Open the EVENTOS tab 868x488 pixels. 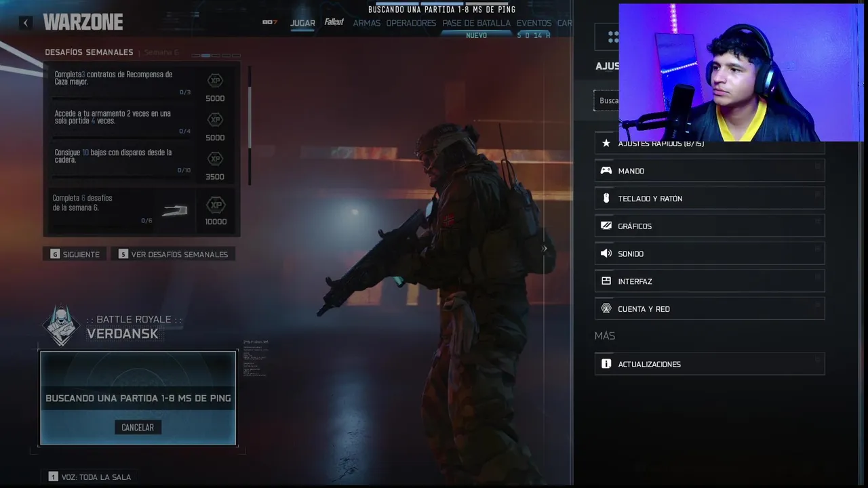click(534, 23)
